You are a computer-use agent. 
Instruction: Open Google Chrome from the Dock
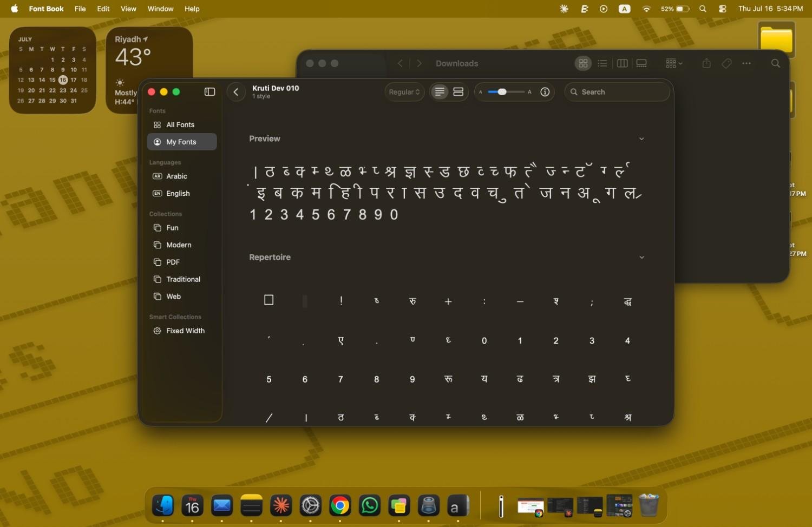[x=340, y=506]
